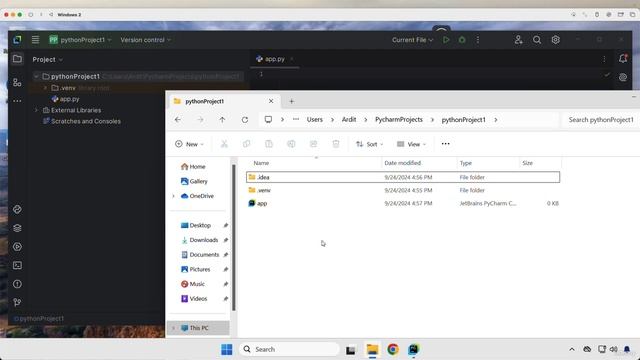The height and width of the screenshot is (360, 640).
Task: Open more tool windows ellipsis in sidebar
Action: coord(17,100)
